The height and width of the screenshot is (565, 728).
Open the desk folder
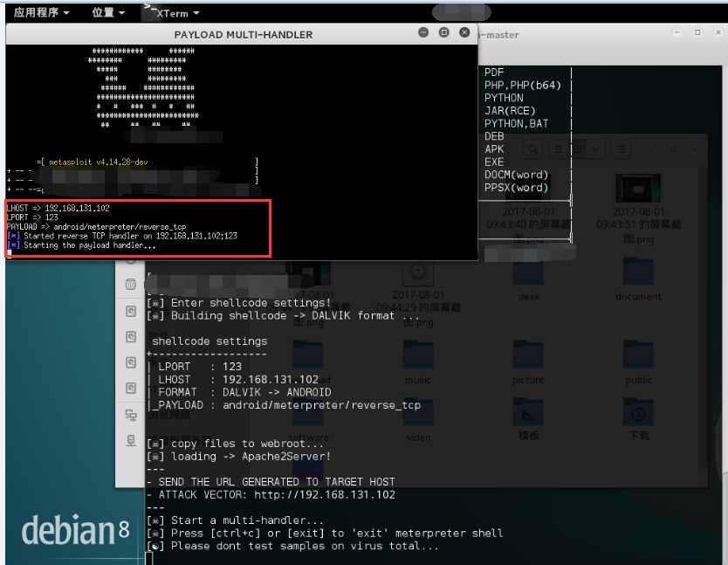pyautogui.click(x=528, y=278)
